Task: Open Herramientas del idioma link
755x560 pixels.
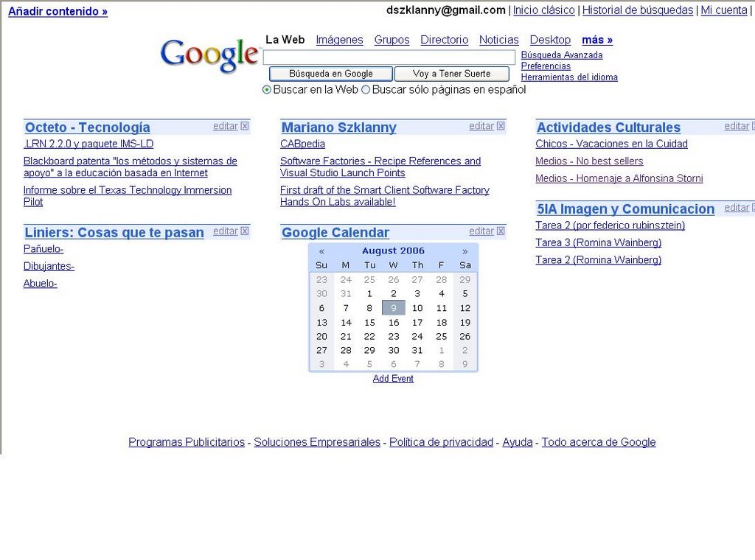Action: (x=569, y=77)
